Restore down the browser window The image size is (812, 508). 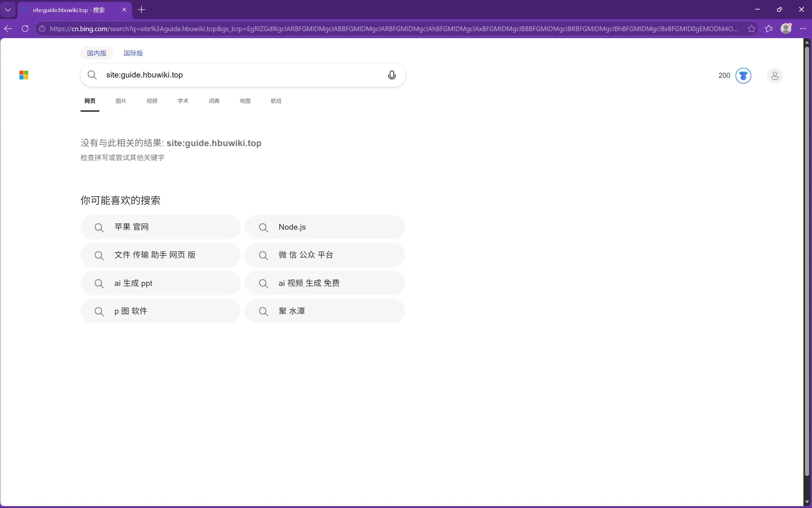pos(779,10)
